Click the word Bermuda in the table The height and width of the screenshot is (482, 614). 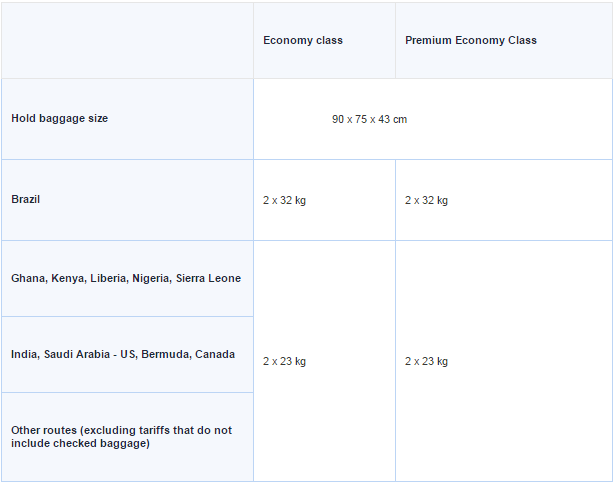pos(165,354)
